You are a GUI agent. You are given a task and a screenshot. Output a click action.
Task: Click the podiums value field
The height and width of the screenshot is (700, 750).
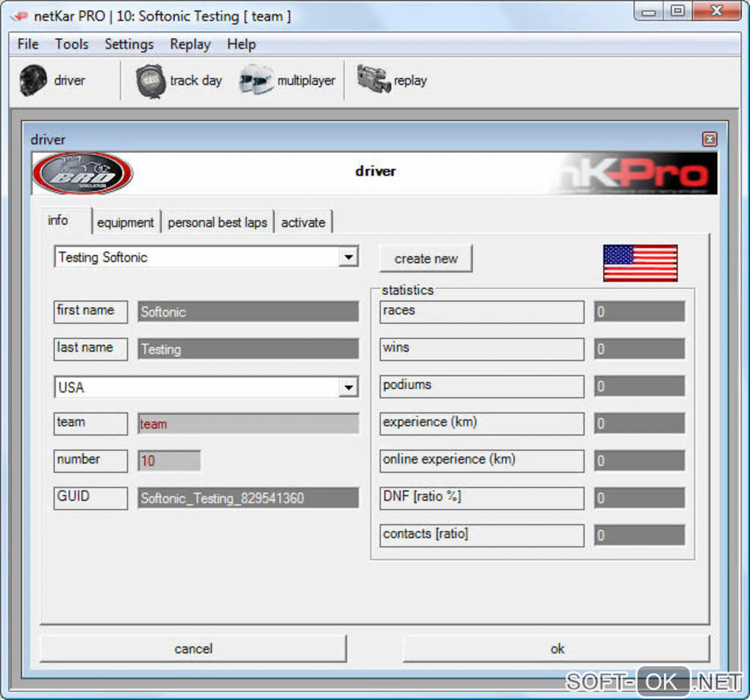point(639,386)
